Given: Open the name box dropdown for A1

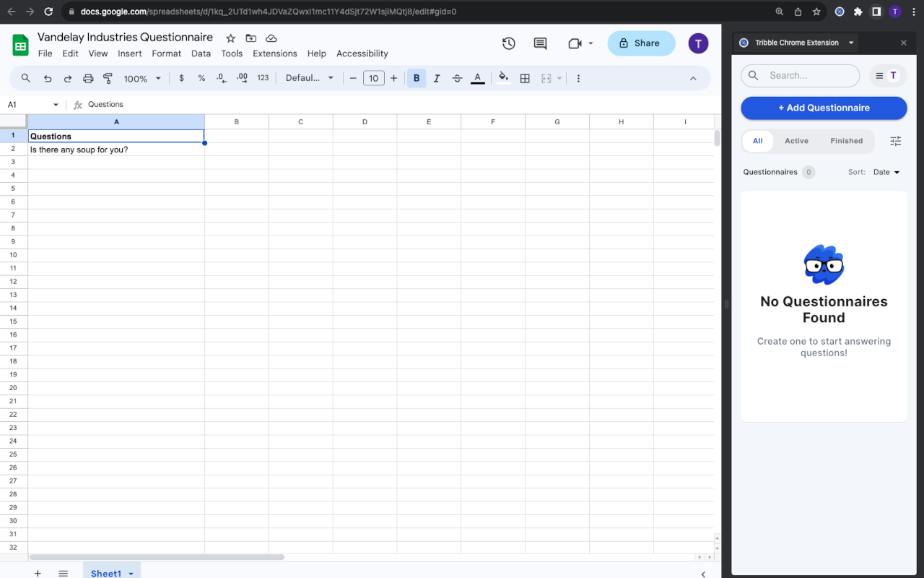Looking at the screenshot, I should (x=56, y=105).
